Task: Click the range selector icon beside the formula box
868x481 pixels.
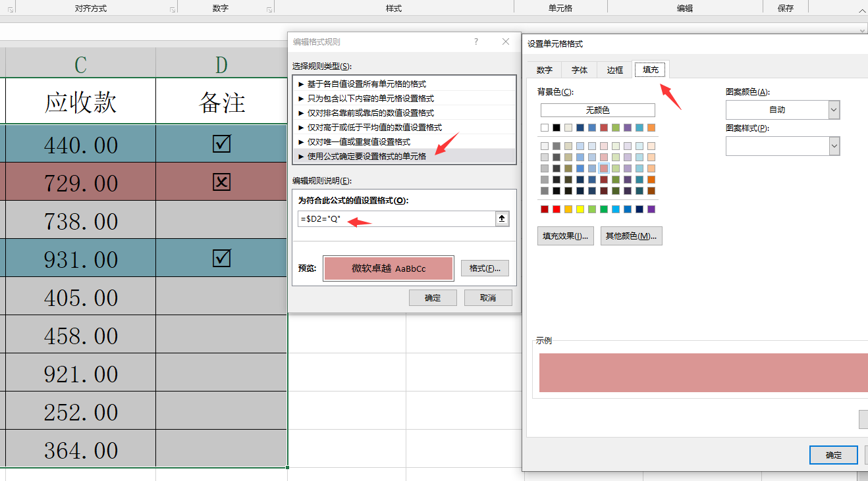Action: pos(502,219)
